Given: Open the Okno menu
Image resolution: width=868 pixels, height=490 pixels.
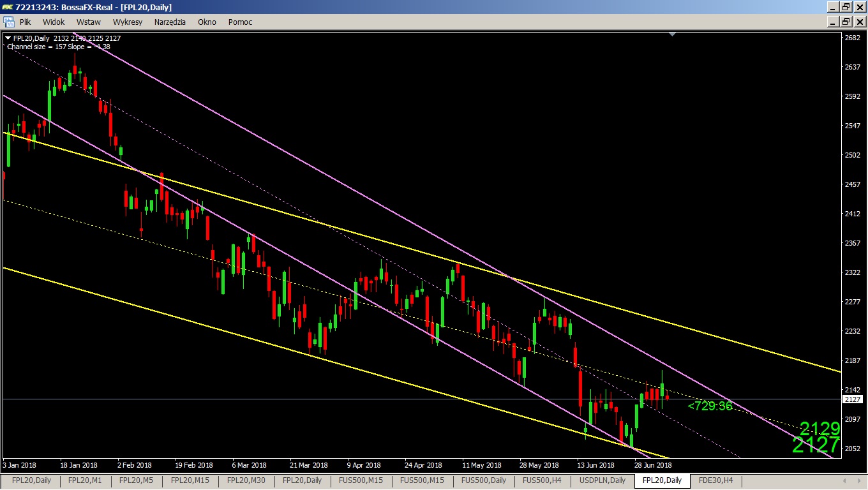Looking at the screenshot, I should [x=207, y=22].
